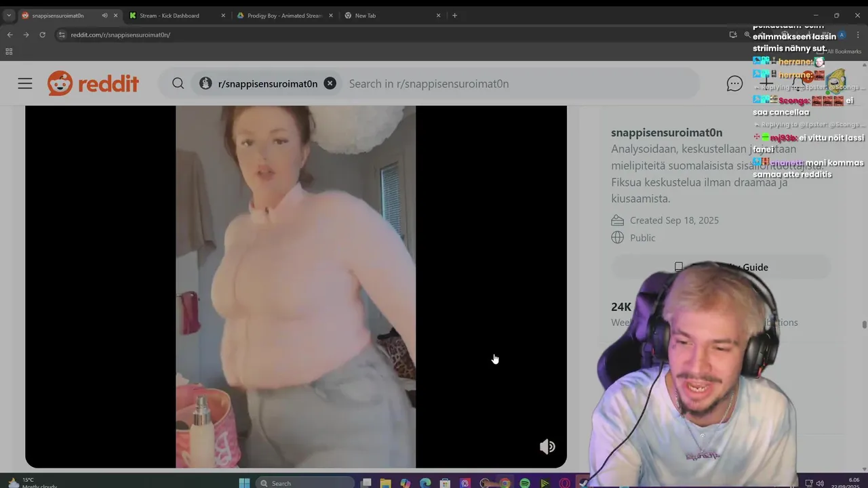Open the Reddit chat icon

click(x=734, y=83)
